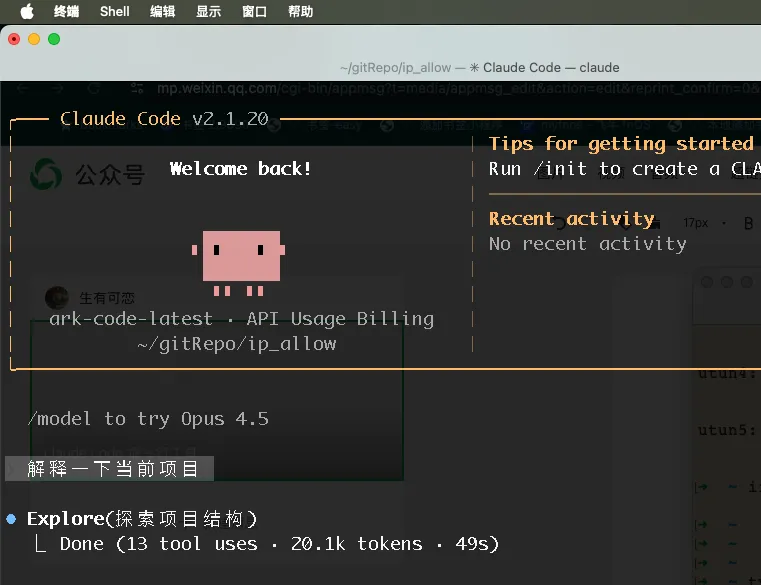Click the 'Explore(探索项目结构)' task line

(142, 519)
